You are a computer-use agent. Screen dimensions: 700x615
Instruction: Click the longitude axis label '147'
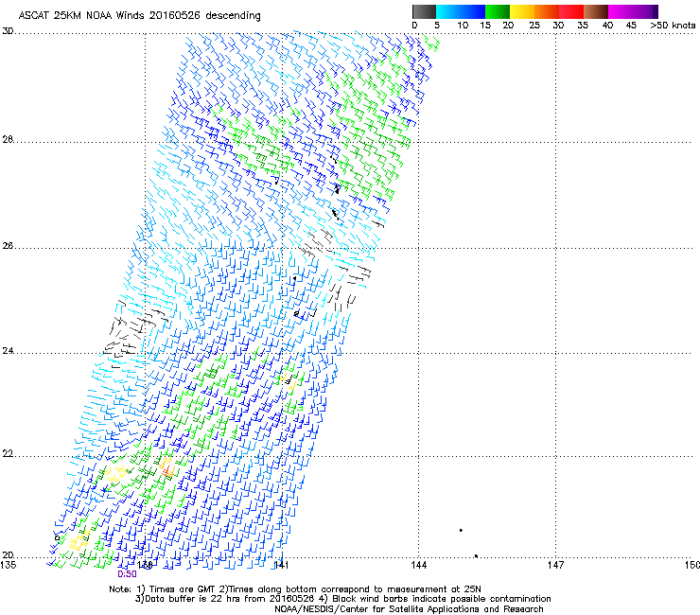click(555, 565)
